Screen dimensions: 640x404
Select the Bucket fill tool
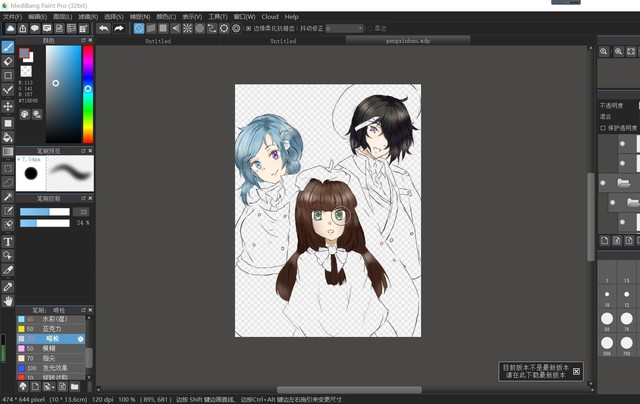(x=8, y=137)
